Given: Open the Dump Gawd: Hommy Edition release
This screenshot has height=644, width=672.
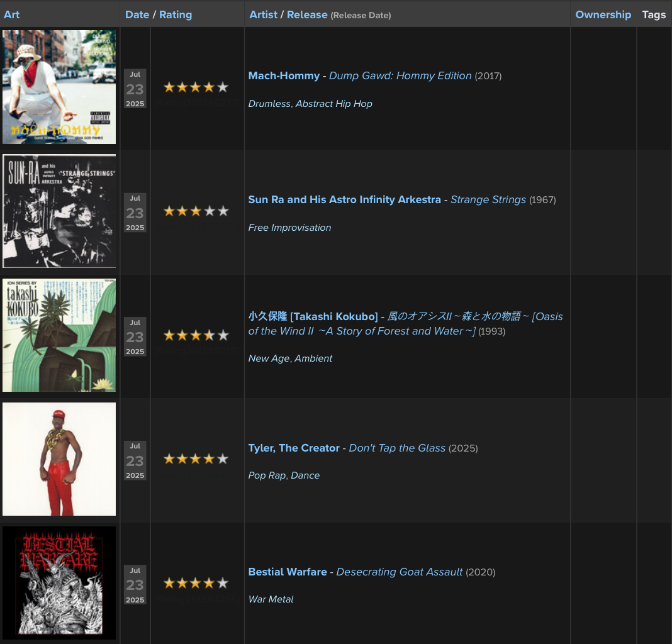Looking at the screenshot, I should (400, 76).
